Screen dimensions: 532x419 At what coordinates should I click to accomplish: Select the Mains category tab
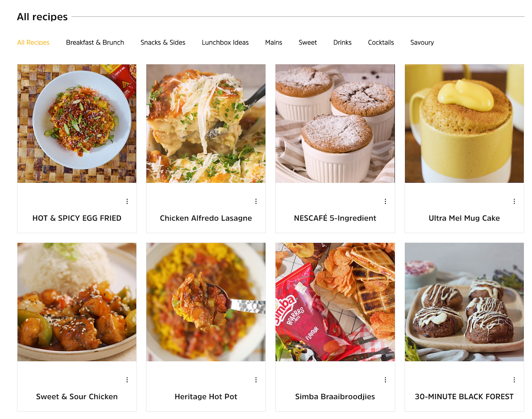[273, 43]
